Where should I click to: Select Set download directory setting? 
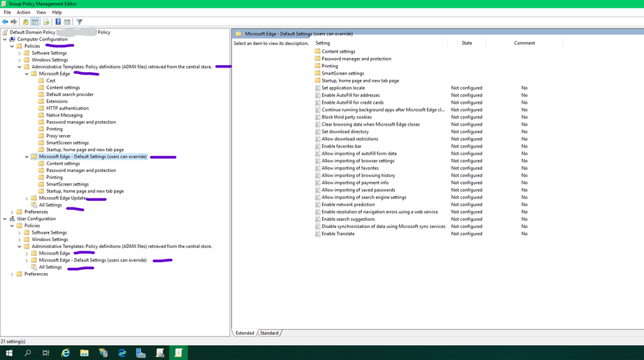[345, 132]
